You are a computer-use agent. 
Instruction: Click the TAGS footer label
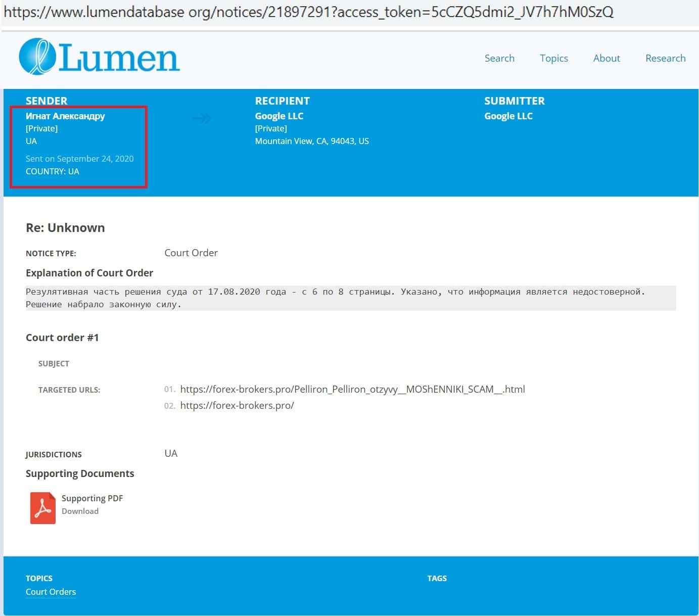click(x=437, y=578)
